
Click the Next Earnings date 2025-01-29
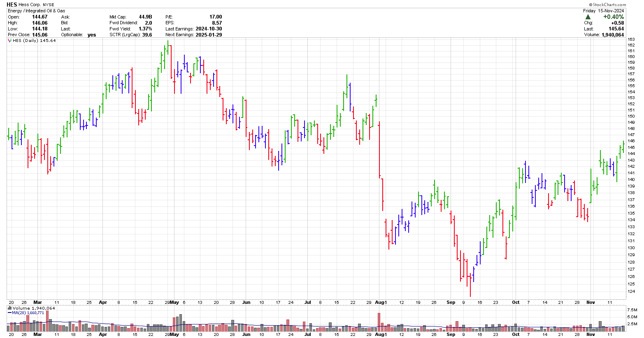click(209, 35)
